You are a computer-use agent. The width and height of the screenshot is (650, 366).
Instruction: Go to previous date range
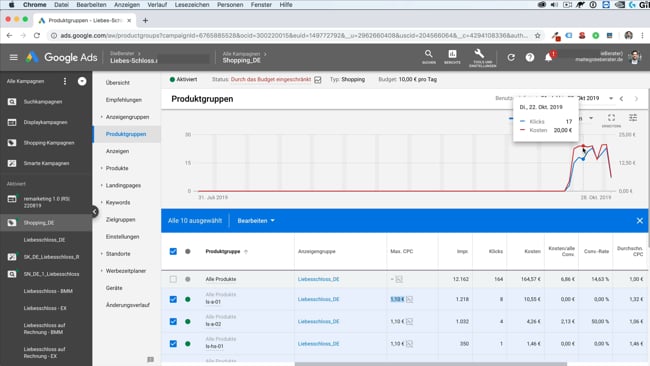[621, 99]
